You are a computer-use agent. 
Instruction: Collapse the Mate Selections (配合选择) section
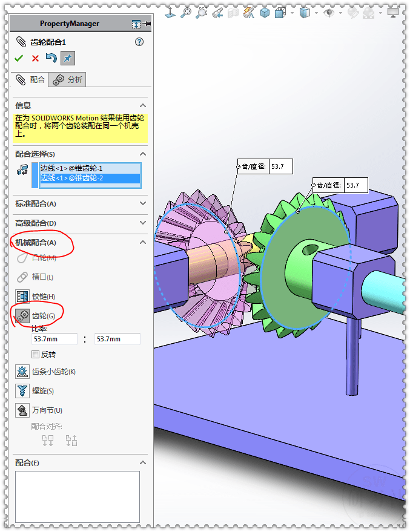click(143, 154)
